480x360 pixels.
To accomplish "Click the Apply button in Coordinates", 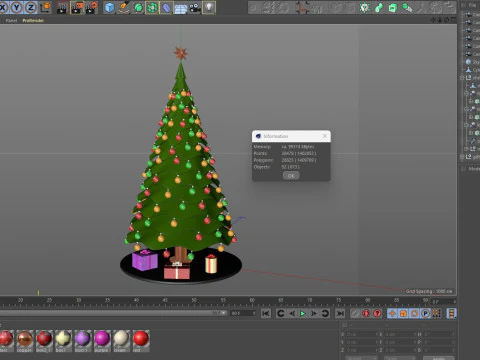I will click(439, 358).
